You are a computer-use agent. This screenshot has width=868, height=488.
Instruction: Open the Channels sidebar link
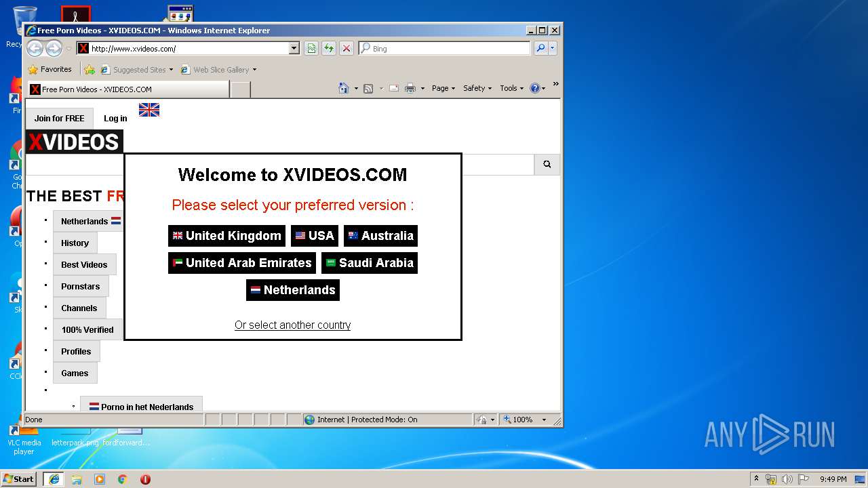click(x=79, y=308)
